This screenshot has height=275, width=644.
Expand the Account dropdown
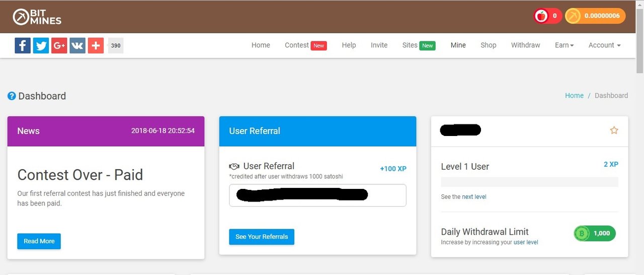(604, 45)
